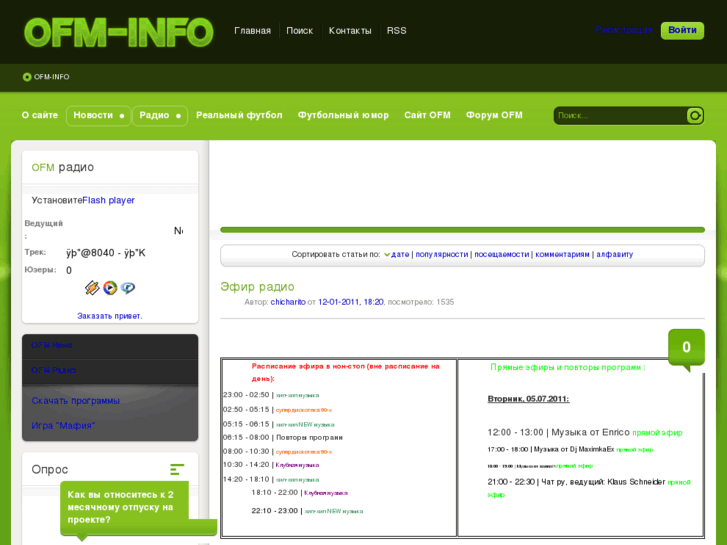
Task: Follow the Flash player install link
Action: click(x=108, y=200)
